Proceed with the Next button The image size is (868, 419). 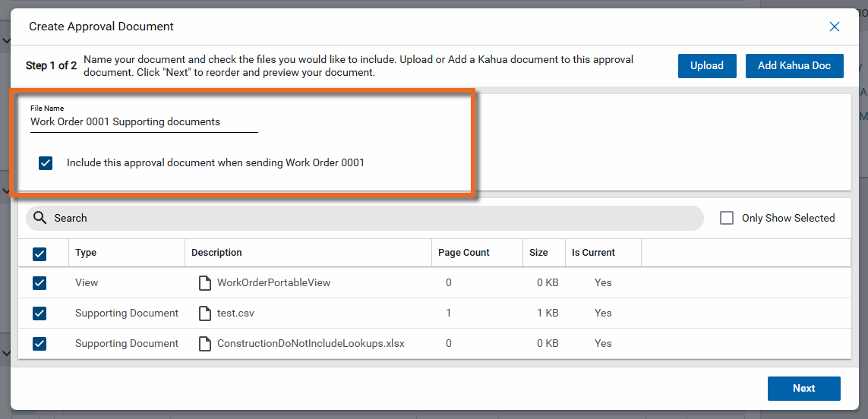(803, 388)
